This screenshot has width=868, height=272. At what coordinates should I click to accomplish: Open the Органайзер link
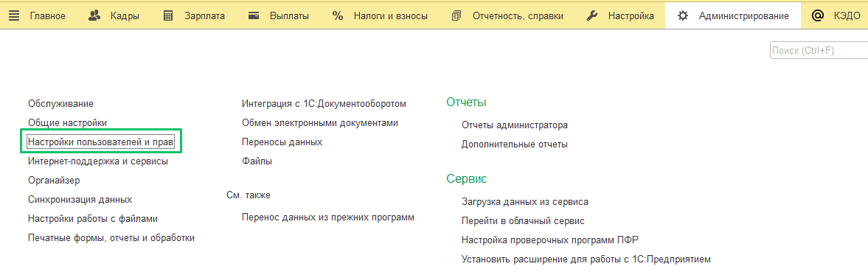click(x=54, y=180)
